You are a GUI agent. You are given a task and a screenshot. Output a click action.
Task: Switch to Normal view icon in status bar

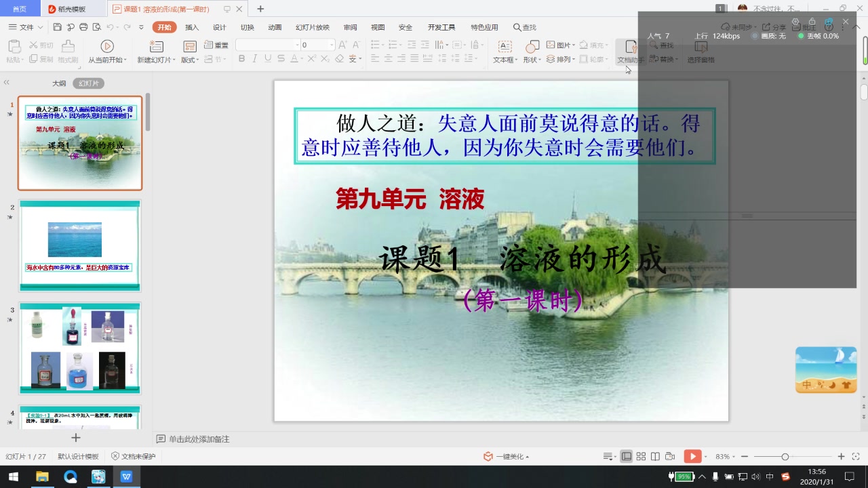pyautogui.click(x=627, y=456)
